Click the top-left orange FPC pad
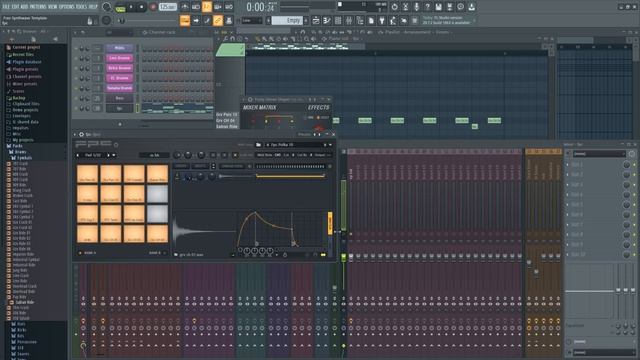 click(x=87, y=173)
